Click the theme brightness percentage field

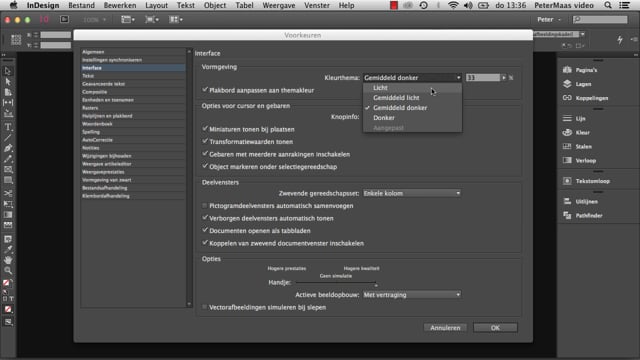483,78
